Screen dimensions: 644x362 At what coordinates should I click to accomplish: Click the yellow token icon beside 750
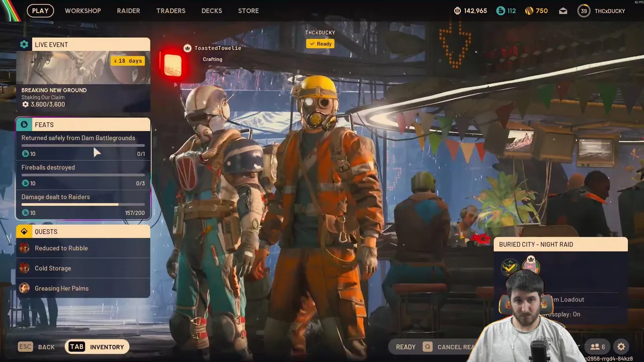point(529,11)
